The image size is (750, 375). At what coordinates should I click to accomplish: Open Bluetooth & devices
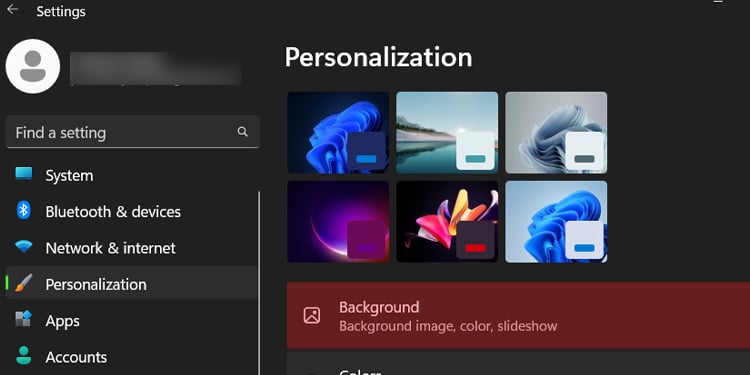pos(132,211)
